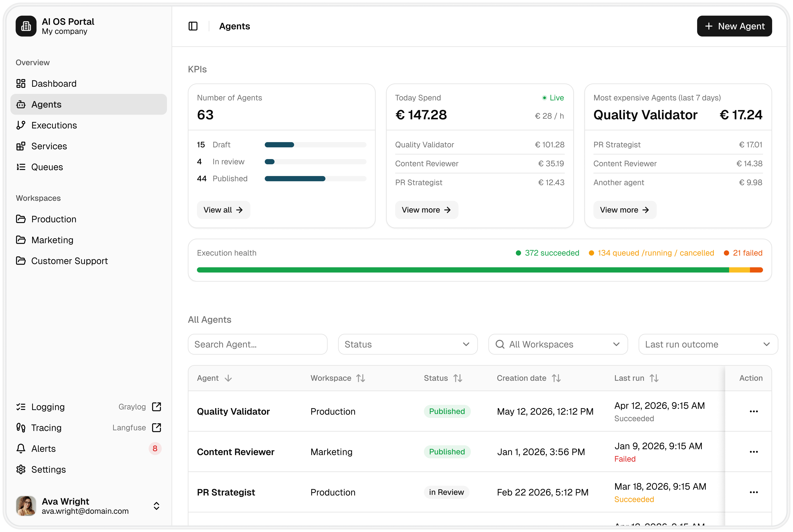
Task: Open Tracing in sidebar
Action: tap(89, 428)
